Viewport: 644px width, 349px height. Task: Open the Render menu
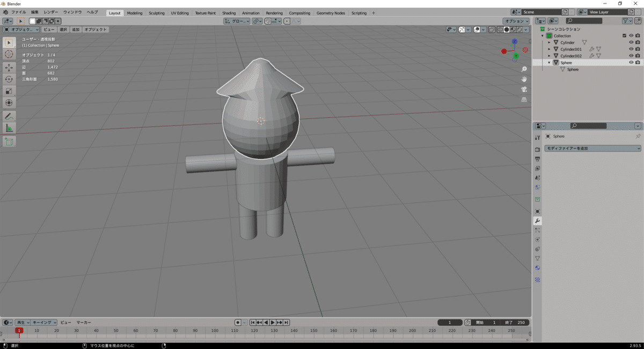click(51, 12)
